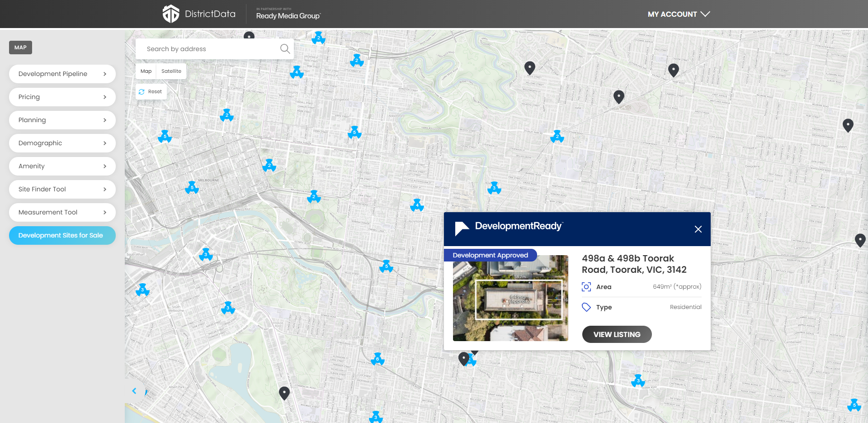Open the Ready Media Group partner logo
The width and height of the screenshot is (868, 423).
[x=288, y=14]
